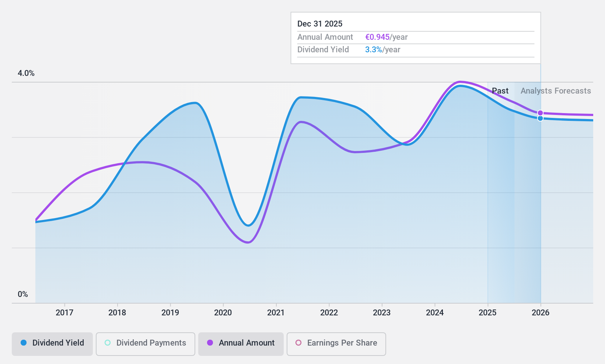This screenshot has width=605, height=364.
Task: Click the 4.0% y-axis label
Action: 26,73
